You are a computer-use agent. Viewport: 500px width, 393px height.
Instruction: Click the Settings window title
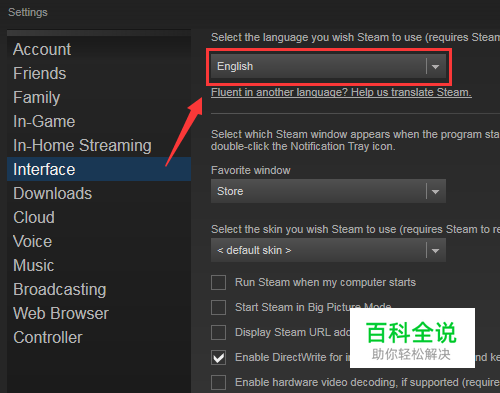click(28, 12)
